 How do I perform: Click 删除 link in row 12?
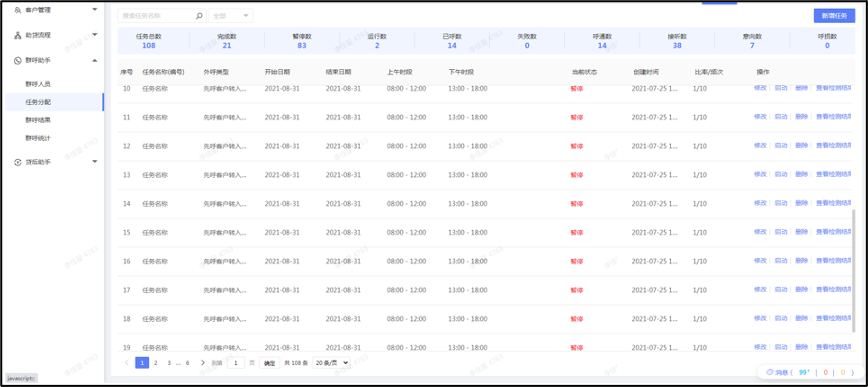(802, 146)
